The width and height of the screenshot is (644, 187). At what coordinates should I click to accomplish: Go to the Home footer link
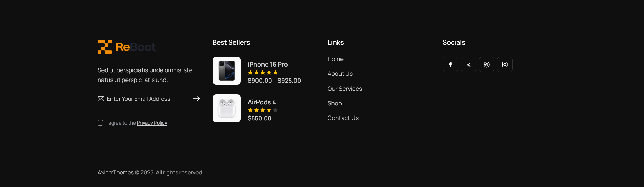336,59
